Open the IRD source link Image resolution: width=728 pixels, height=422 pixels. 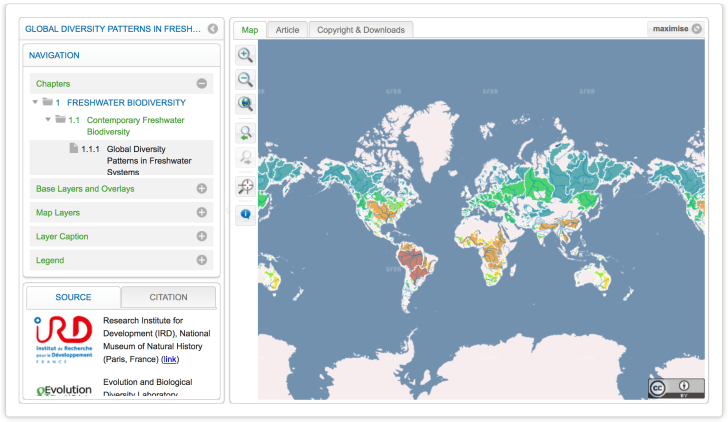(169, 359)
